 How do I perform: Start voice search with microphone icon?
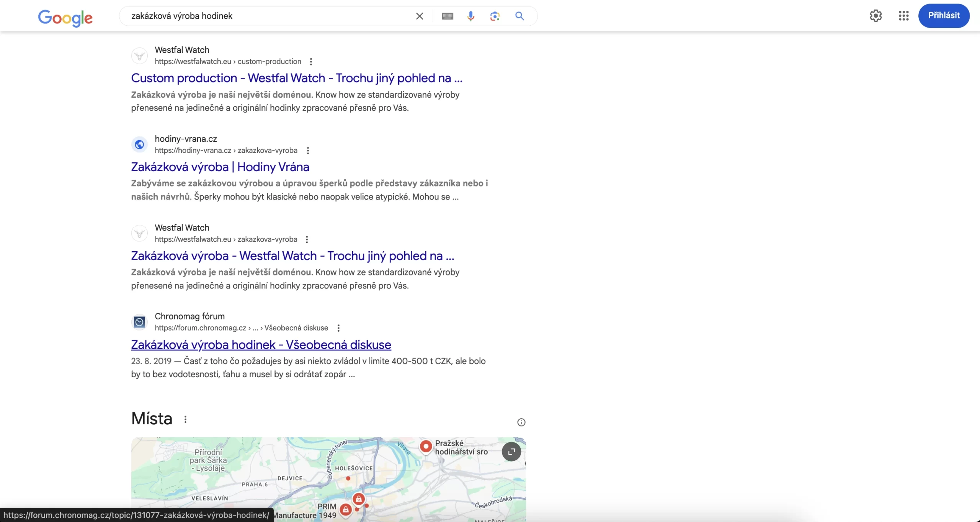point(471,16)
